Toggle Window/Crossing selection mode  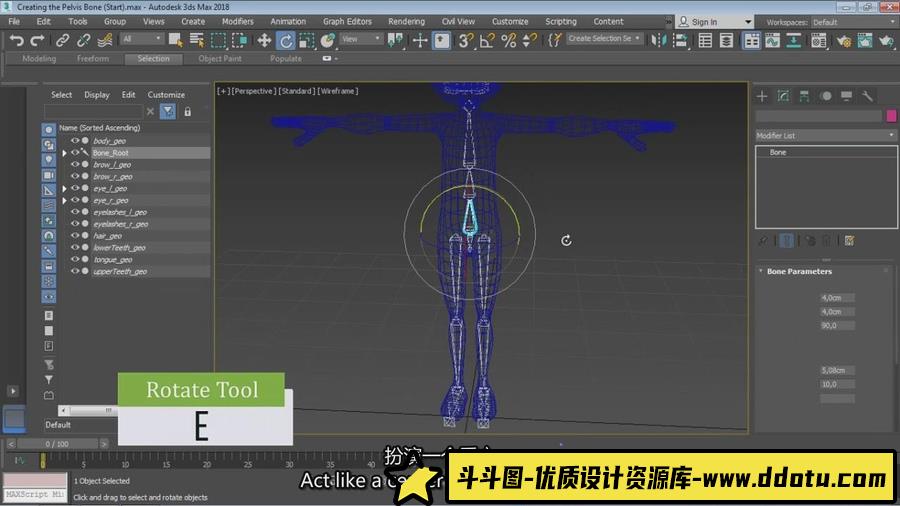click(x=239, y=40)
